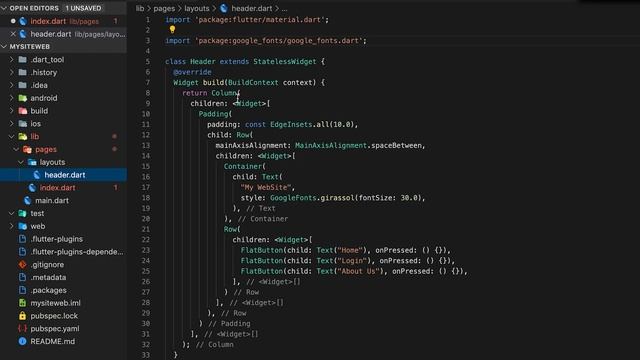Click the StatelessWidget class name on line 5

tap(284, 61)
